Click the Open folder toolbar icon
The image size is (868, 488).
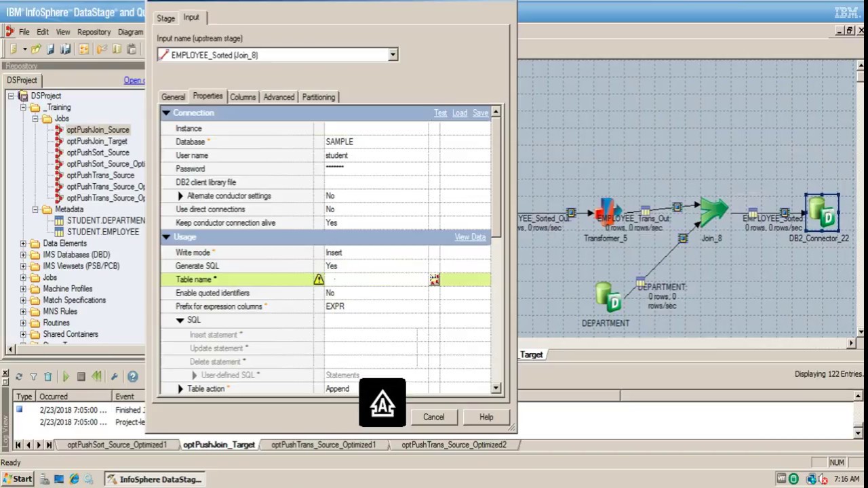point(36,49)
